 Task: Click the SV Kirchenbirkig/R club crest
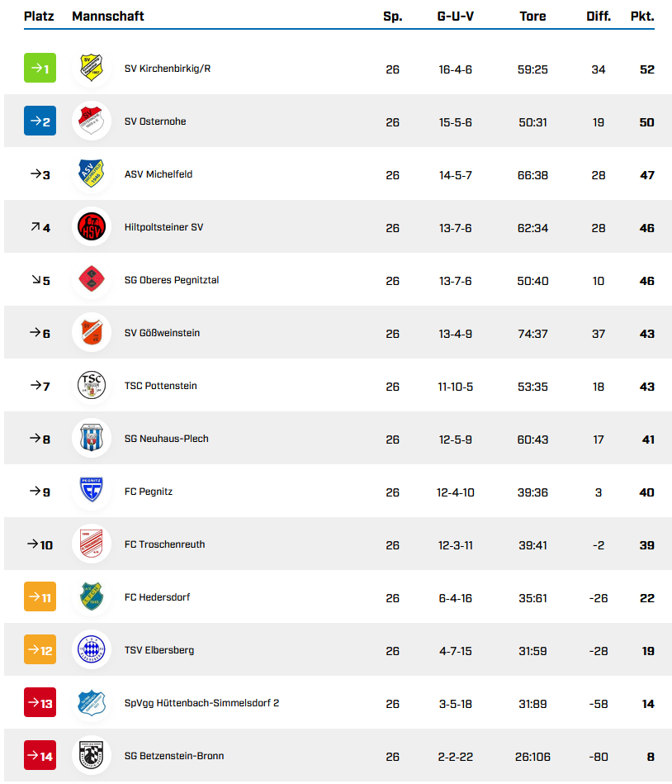[92, 68]
